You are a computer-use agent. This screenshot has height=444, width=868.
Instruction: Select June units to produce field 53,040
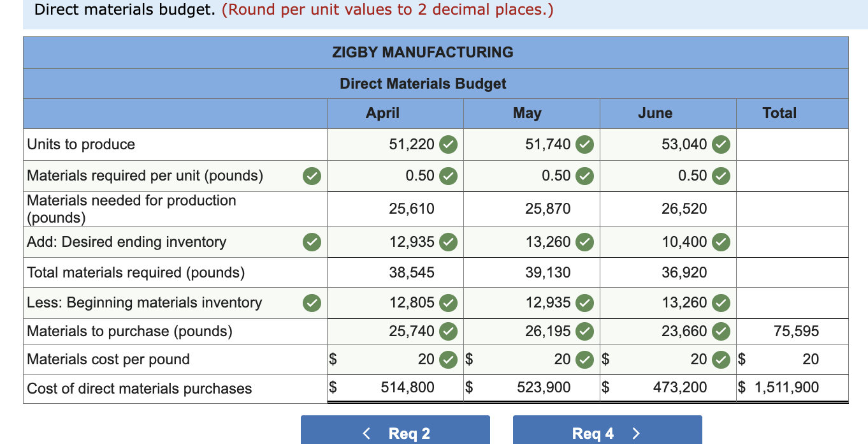(668, 144)
